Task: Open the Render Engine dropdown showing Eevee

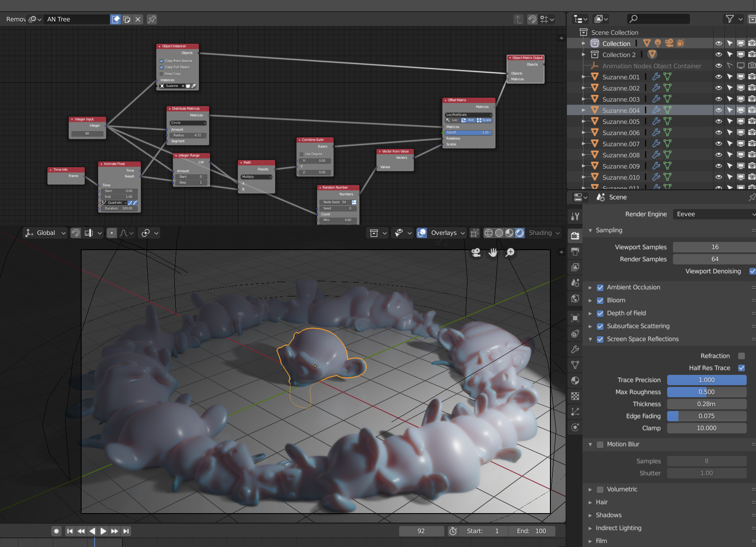Action: [x=713, y=214]
